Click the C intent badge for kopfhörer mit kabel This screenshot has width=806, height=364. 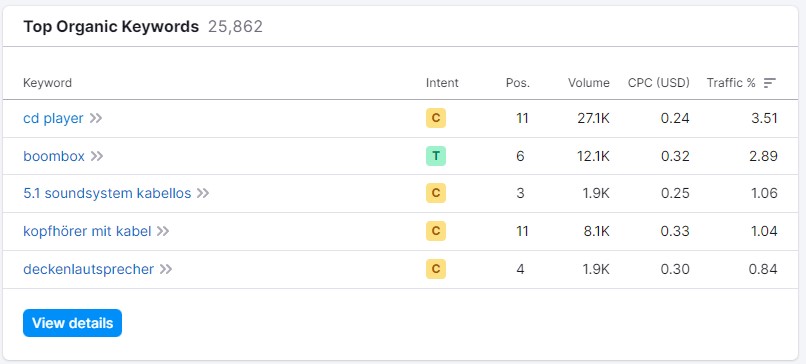[435, 231]
